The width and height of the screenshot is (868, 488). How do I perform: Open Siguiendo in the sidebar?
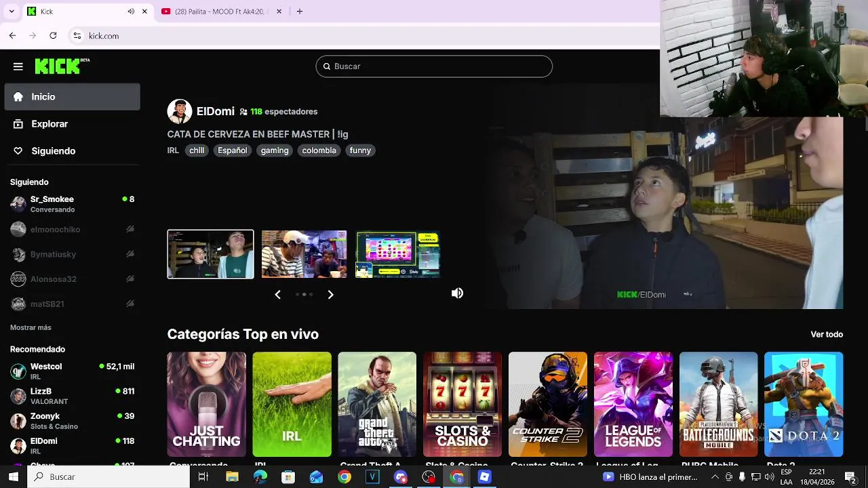click(x=73, y=151)
